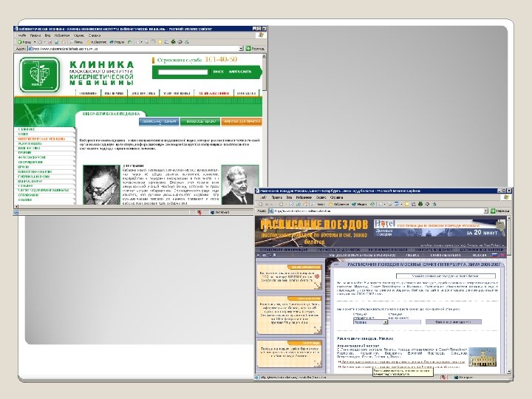Select orange Кибернетическая медицина item in sidebar
Screen dimensions: 532x399
pos(41,139)
